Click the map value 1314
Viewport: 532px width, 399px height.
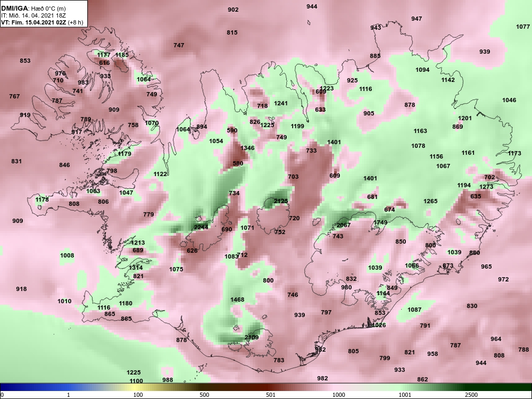136,268
